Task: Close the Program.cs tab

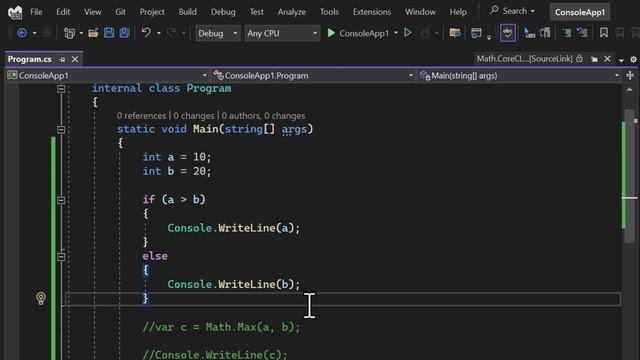Action: (x=75, y=59)
